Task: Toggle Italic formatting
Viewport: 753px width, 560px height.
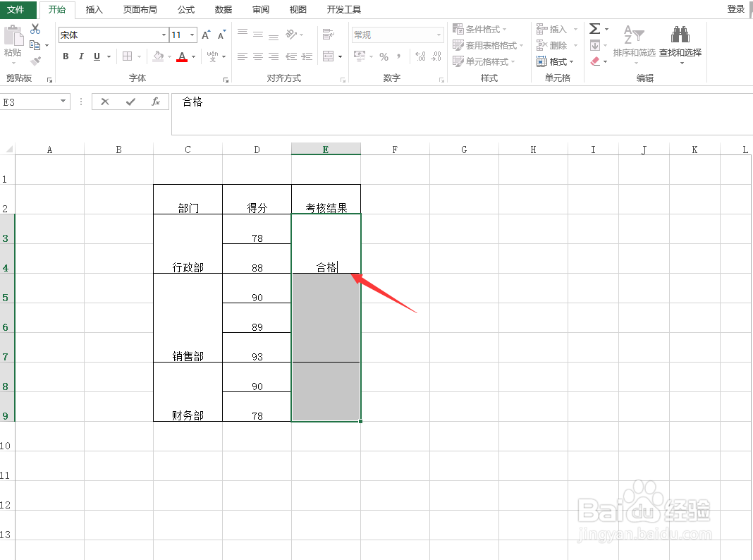Action: [81, 56]
